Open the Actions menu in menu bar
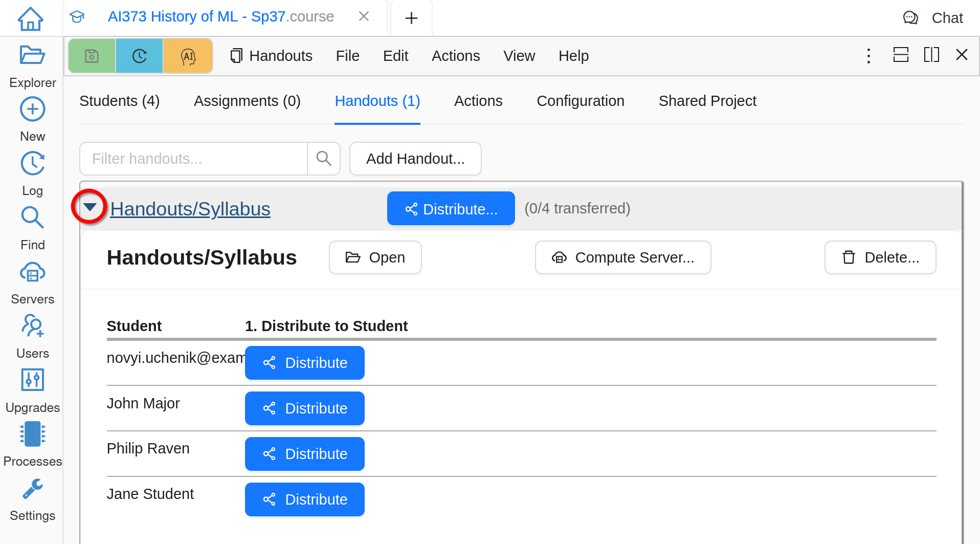 click(x=455, y=56)
